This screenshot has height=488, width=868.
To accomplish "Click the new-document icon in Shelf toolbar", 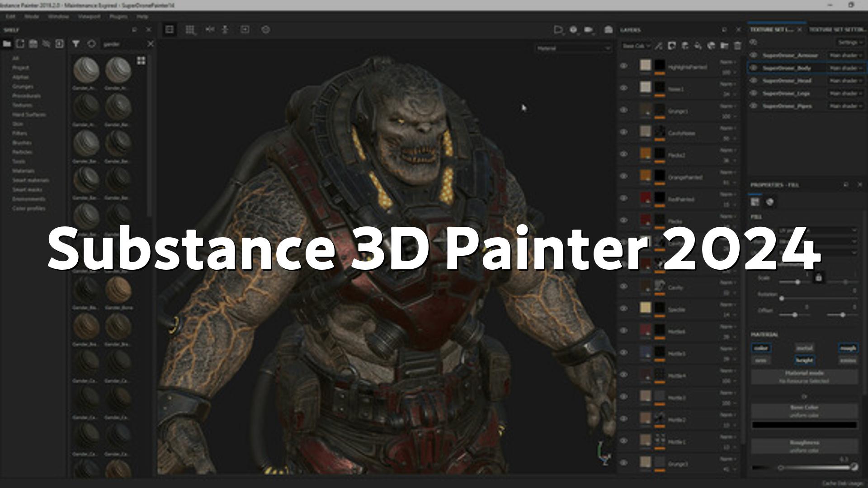I will [20, 44].
